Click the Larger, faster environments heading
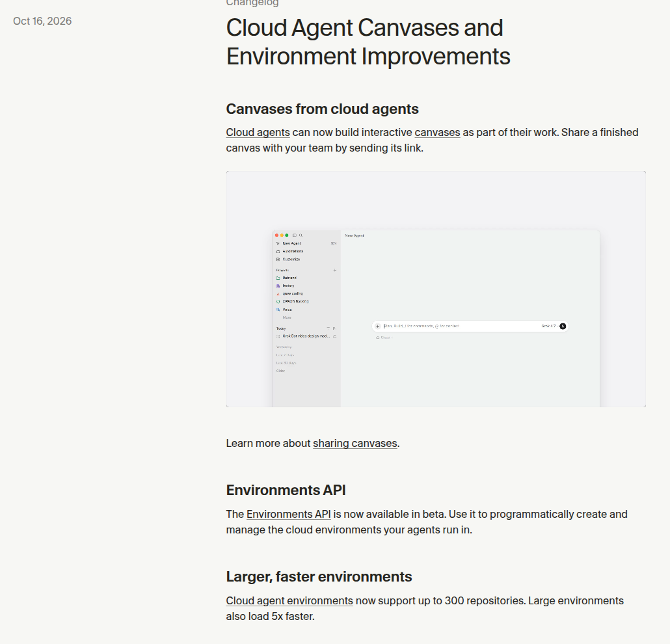Image resolution: width=670 pixels, height=644 pixels. [319, 577]
